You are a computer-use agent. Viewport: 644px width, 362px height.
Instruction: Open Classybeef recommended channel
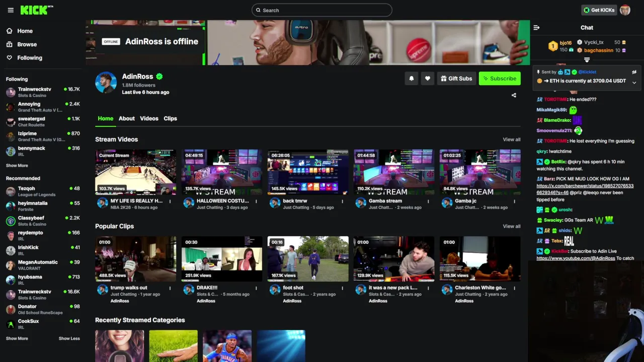point(43,221)
